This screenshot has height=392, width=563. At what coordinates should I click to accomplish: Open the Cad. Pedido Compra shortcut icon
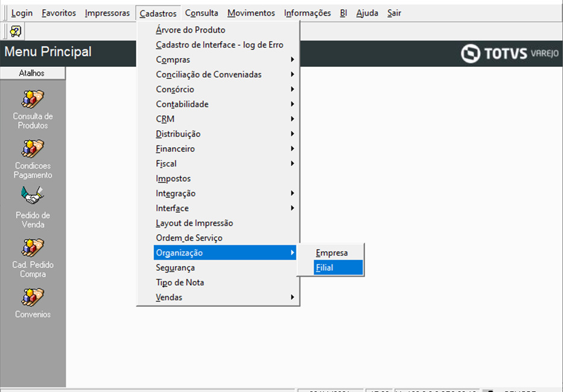click(x=33, y=248)
